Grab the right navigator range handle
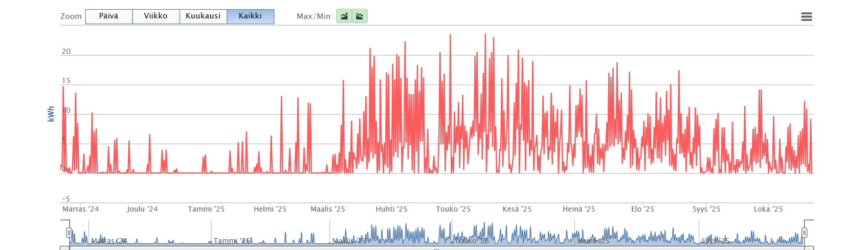The width and height of the screenshot is (868, 250). point(804,233)
